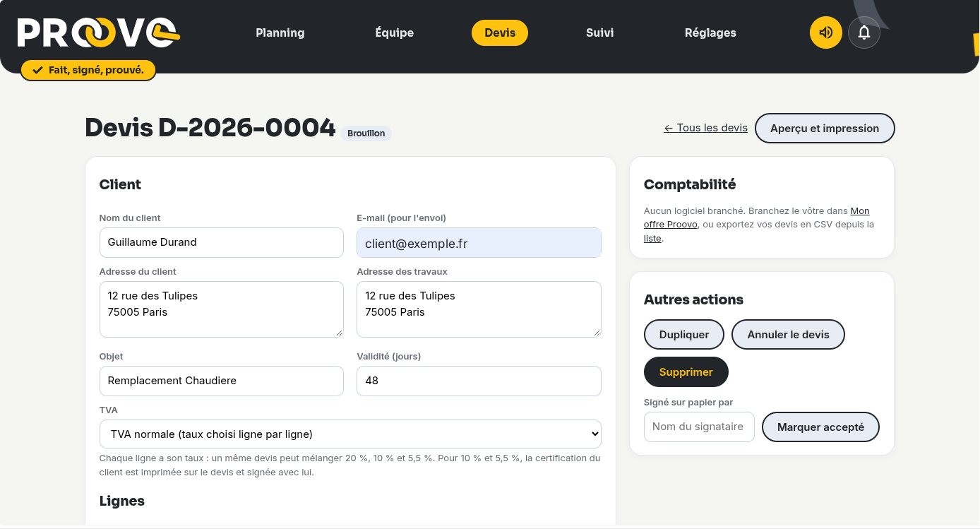This screenshot has width=980, height=529.
Task: Follow the Tous les devis link
Action: point(706,128)
